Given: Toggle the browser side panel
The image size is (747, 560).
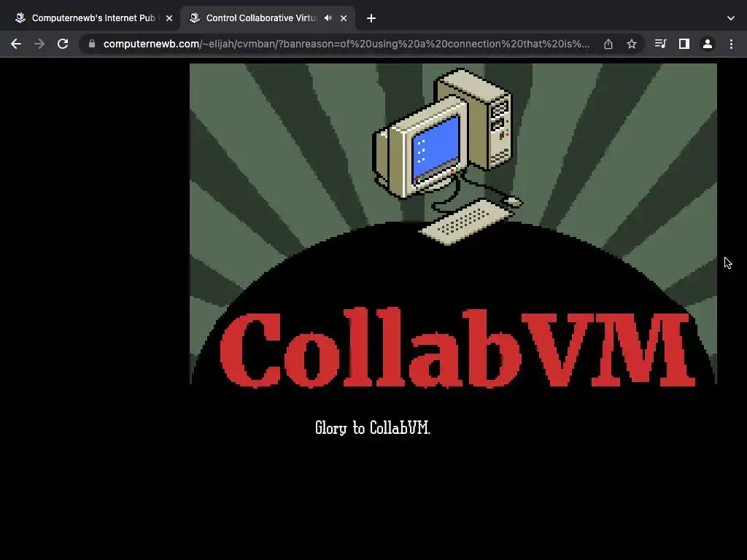Looking at the screenshot, I should 684,44.
